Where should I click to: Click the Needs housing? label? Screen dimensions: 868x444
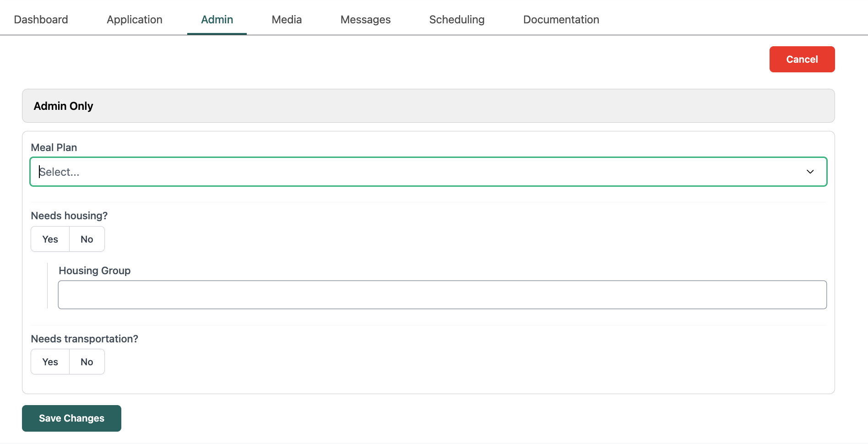click(69, 216)
